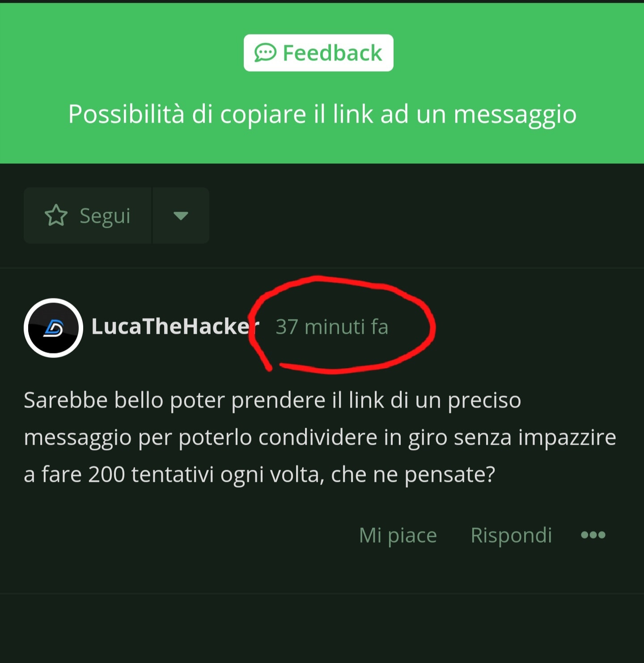The width and height of the screenshot is (644, 663).
Task: Expand the follow options dropdown arrow
Action: click(181, 216)
